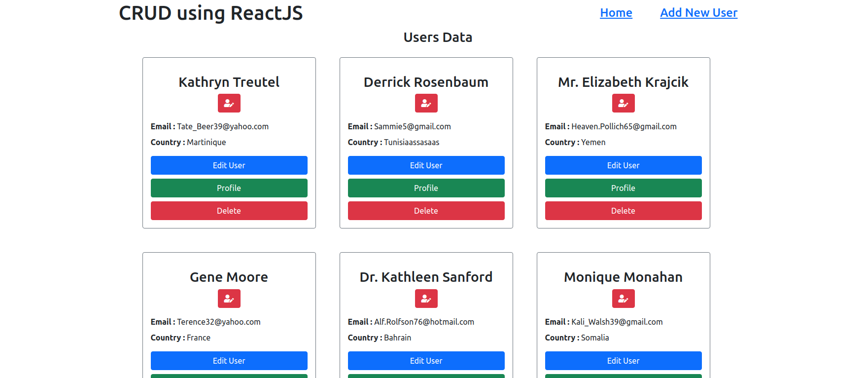Click the user-edit icon under Kathryn Treutel

(x=229, y=103)
